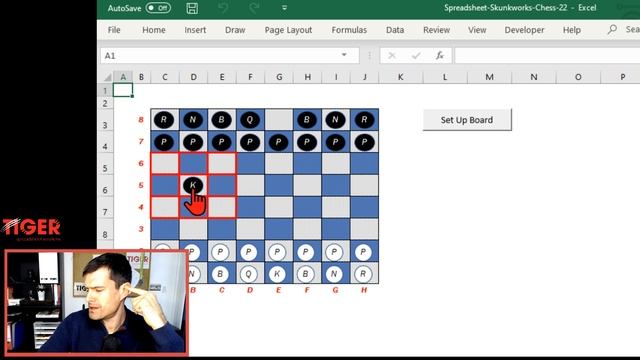Click the black knight on B8
640x360 pixels.
tap(193, 120)
